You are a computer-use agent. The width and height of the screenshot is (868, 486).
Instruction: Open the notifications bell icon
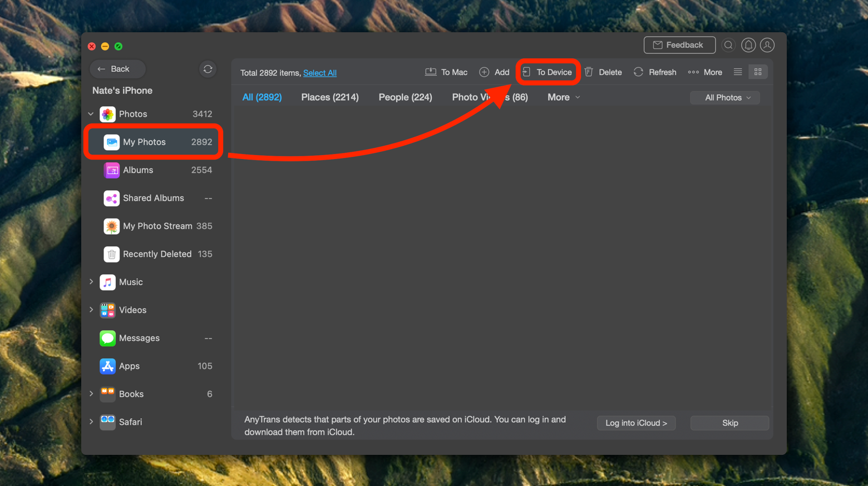click(x=748, y=45)
